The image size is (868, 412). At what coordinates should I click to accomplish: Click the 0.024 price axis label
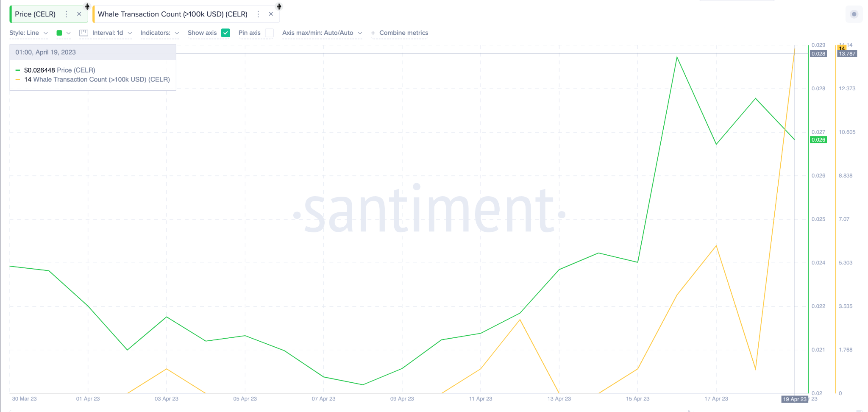[818, 263]
